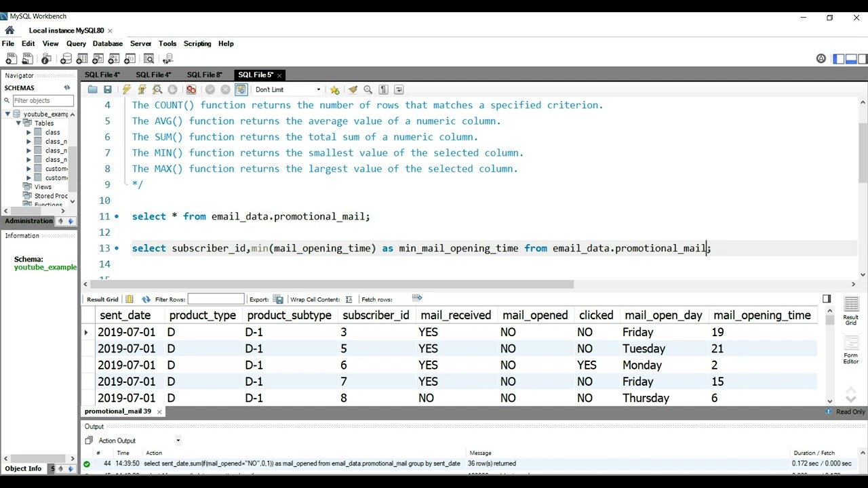The image size is (868, 488).
Task: Select the Result Grid side button
Action: pyautogui.click(x=851, y=310)
